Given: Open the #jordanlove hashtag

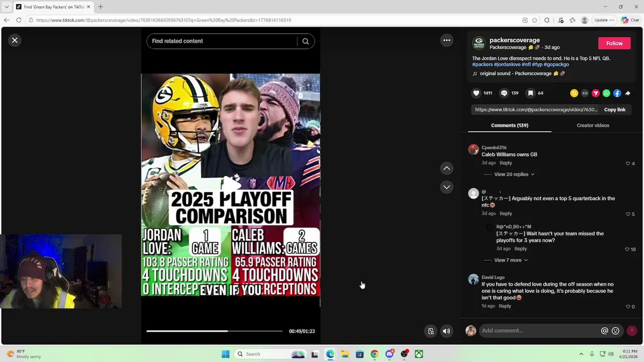Looking at the screenshot, I should 507,64.
